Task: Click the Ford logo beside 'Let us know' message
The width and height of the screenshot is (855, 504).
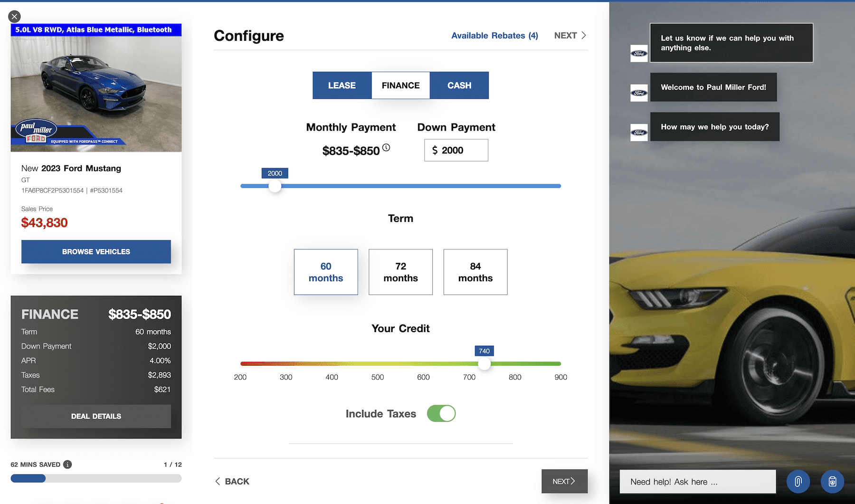Action: (639, 53)
